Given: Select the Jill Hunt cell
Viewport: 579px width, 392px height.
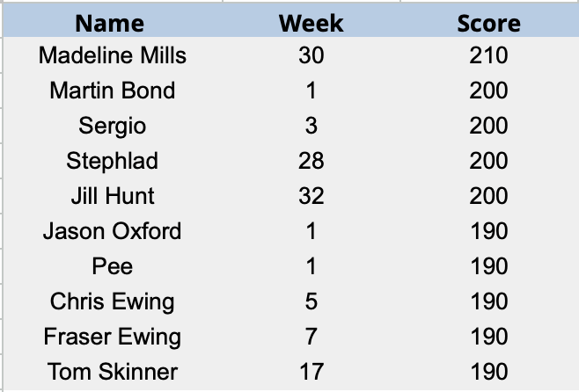Looking at the screenshot, I should pyautogui.click(x=113, y=196).
